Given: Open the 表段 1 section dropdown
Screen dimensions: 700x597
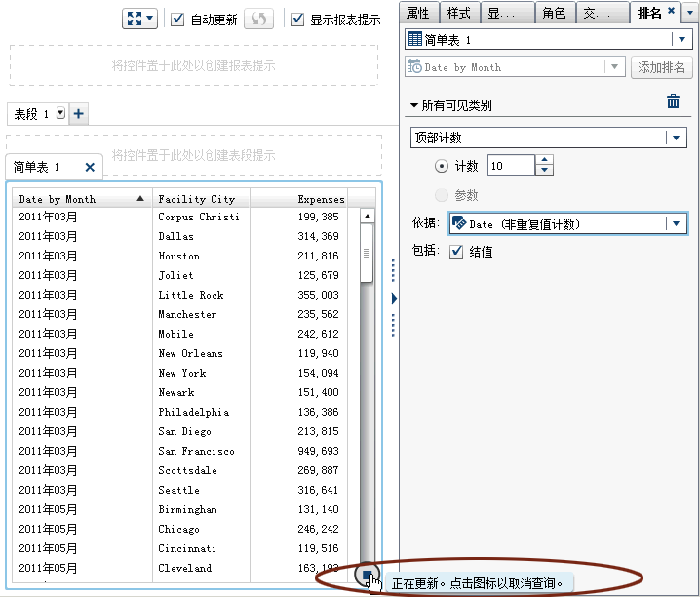Looking at the screenshot, I should [x=60, y=113].
